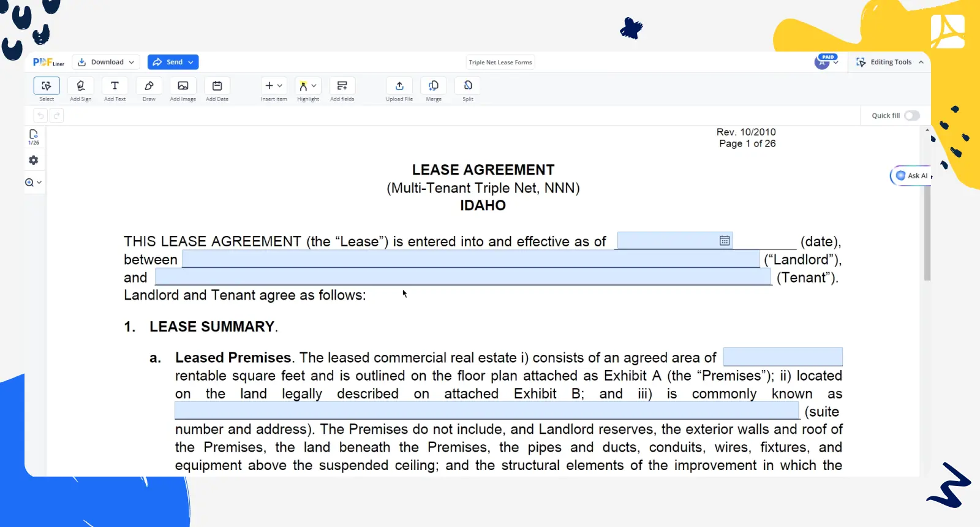This screenshot has height=527, width=980.
Task: Toggle the Quick fill switch
Action: click(911, 115)
